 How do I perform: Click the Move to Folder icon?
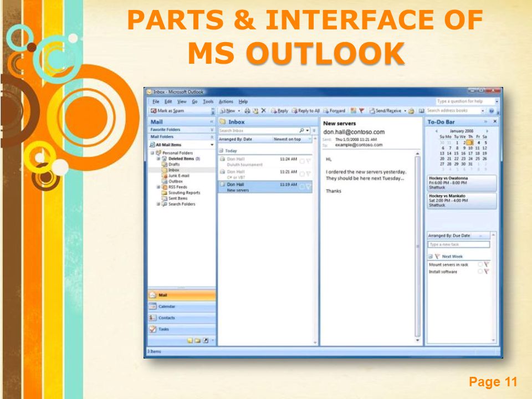(255, 111)
